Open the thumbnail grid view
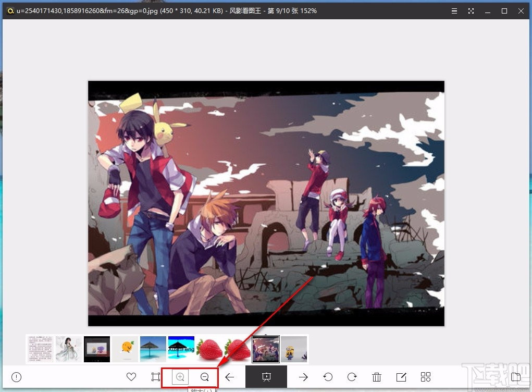The image size is (532, 392). [x=426, y=377]
